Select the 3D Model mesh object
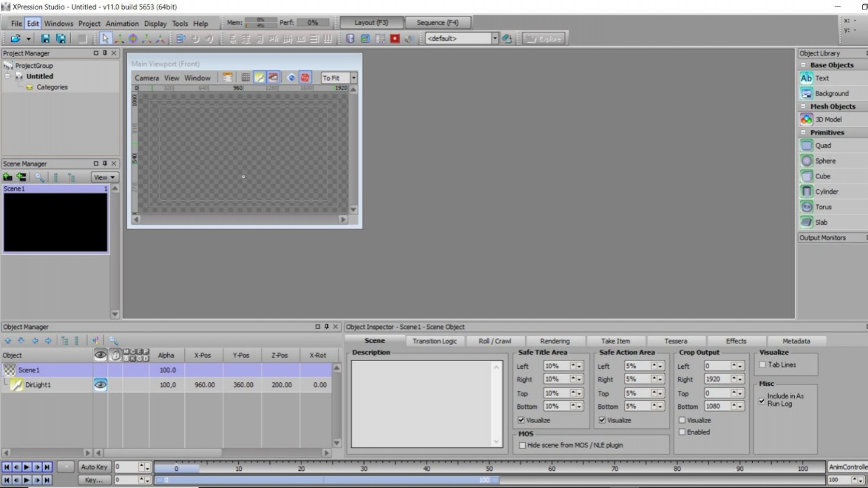Viewport: 868px width, 488px height. (828, 119)
